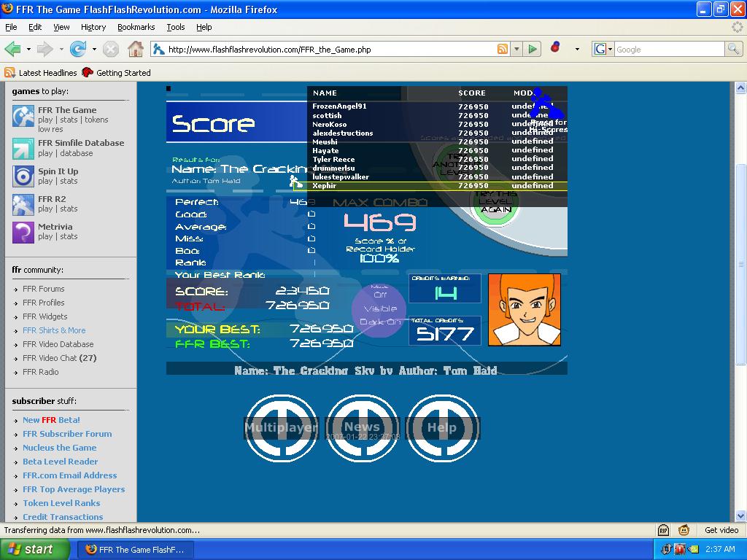Open the Token Level Ranks link

click(61, 503)
